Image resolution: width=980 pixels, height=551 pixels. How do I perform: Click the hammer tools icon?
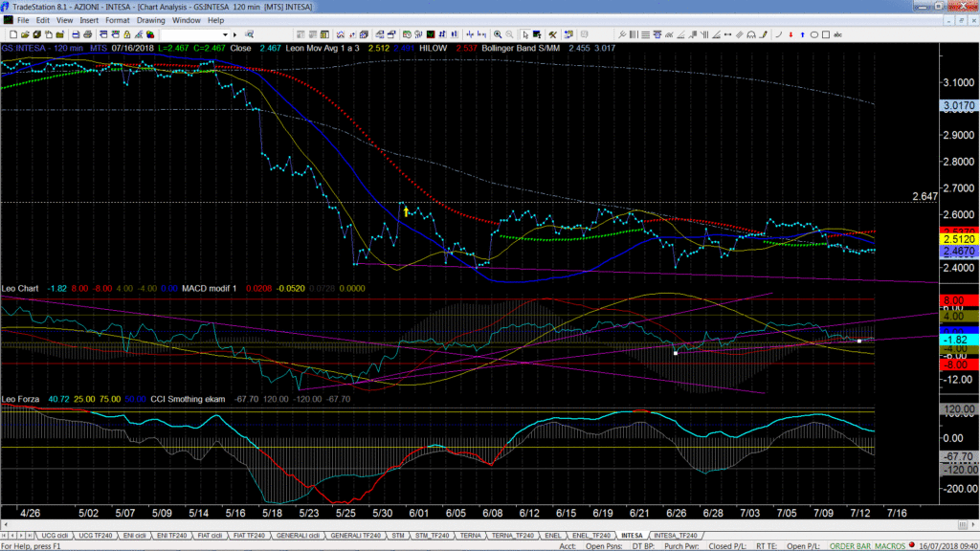pyautogui.click(x=552, y=34)
